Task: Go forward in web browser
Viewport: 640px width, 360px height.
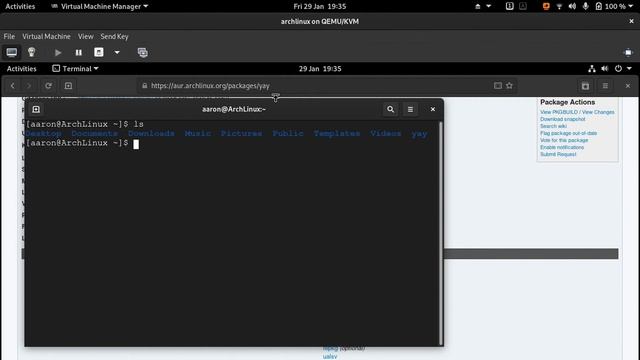Action: (29, 86)
